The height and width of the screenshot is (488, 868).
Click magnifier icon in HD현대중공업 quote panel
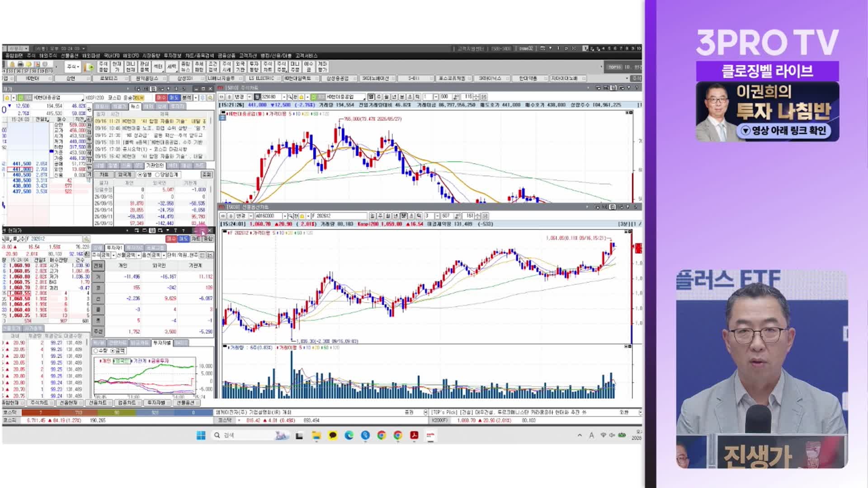point(210,98)
